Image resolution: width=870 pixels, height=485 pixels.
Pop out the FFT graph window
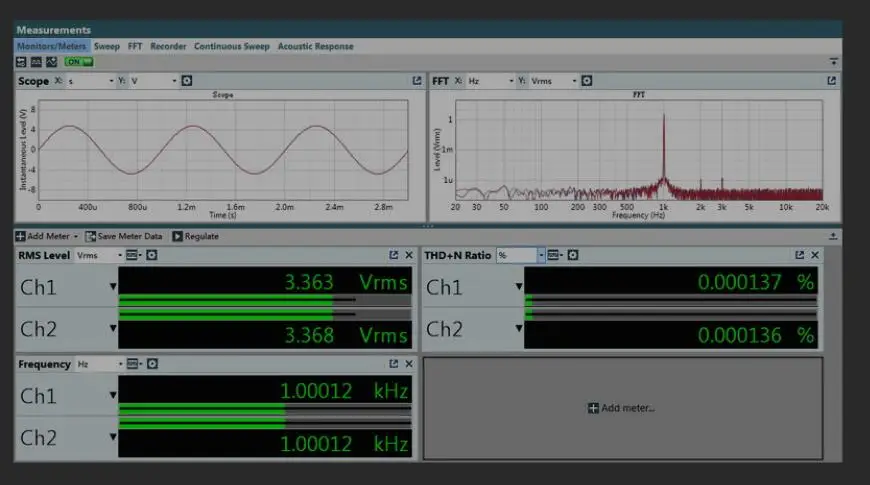click(831, 81)
